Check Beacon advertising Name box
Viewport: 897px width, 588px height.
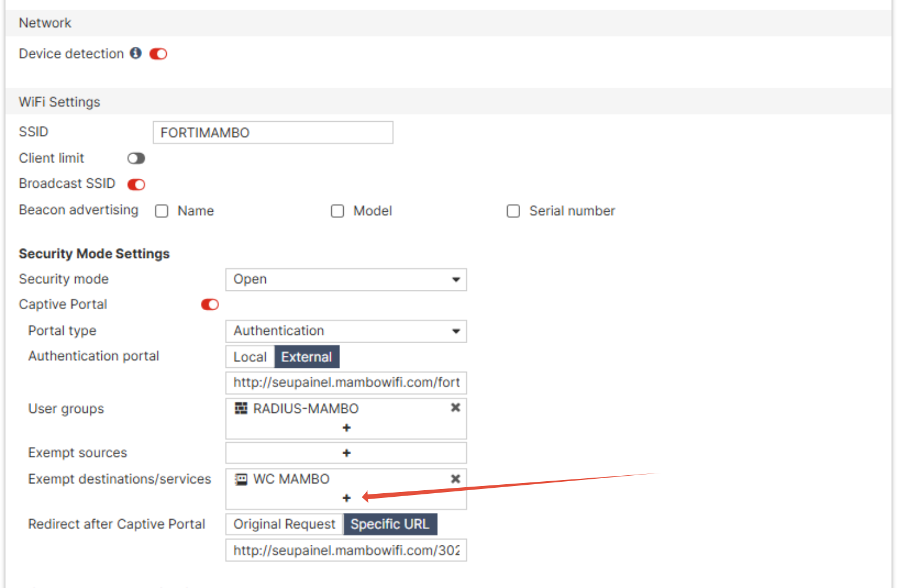tap(161, 211)
